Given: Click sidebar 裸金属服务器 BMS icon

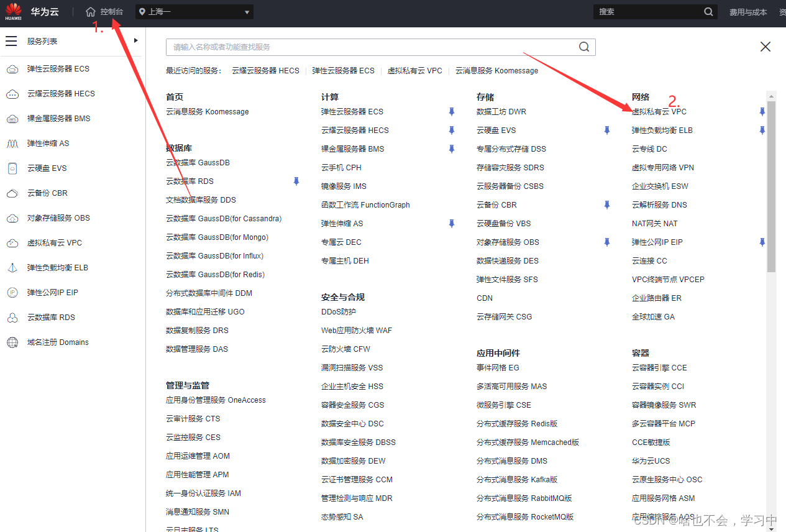Looking at the screenshot, I should [x=12, y=119].
